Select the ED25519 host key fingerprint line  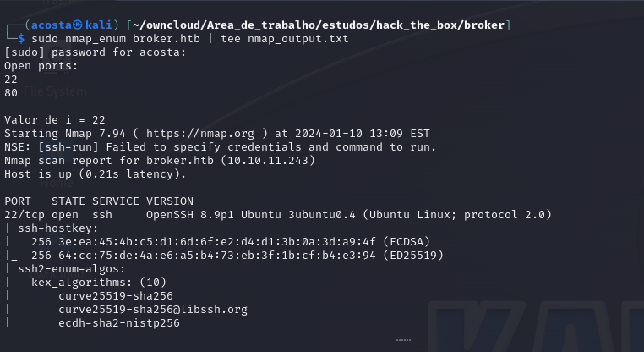[x=237, y=255]
